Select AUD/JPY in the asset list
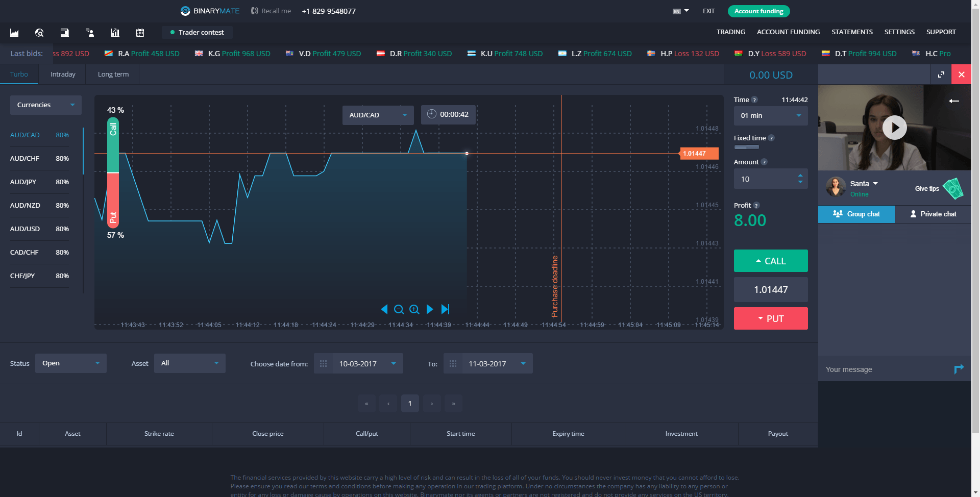 click(39, 182)
